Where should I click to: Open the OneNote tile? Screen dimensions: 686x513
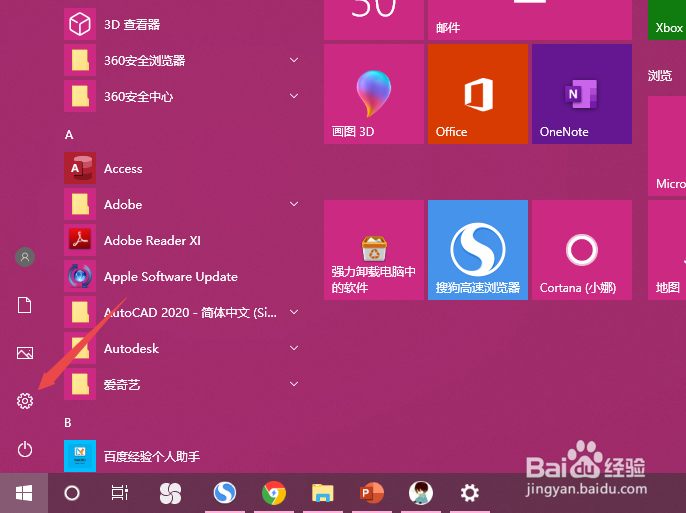tap(582, 94)
